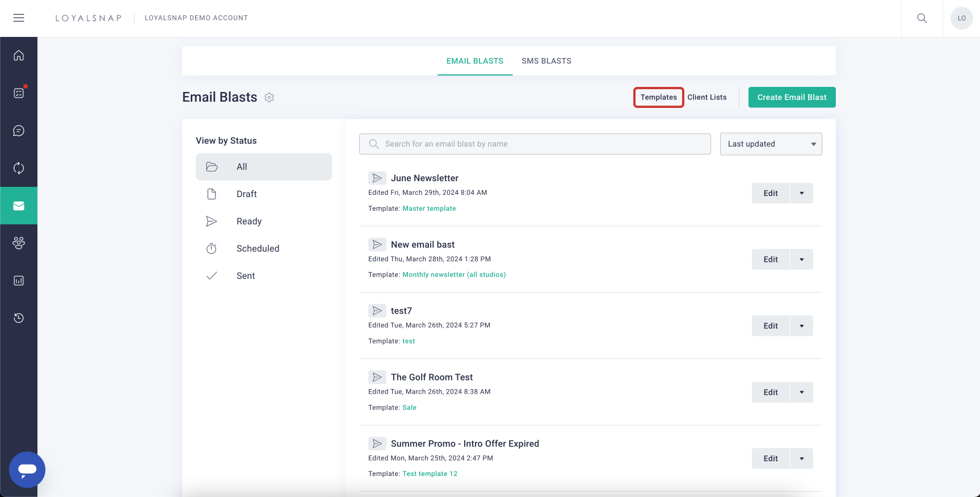980x497 pixels.
Task: Expand the Last updated sort dropdown
Action: click(771, 144)
